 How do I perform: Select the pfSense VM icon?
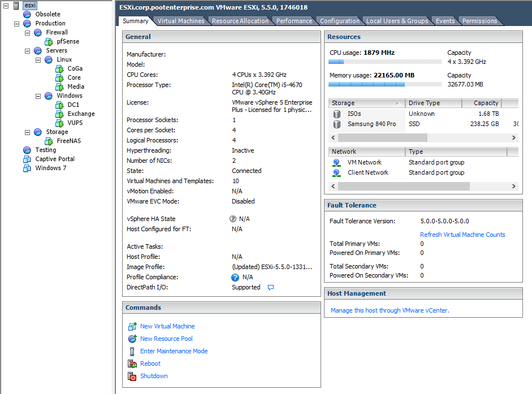pos(49,41)
